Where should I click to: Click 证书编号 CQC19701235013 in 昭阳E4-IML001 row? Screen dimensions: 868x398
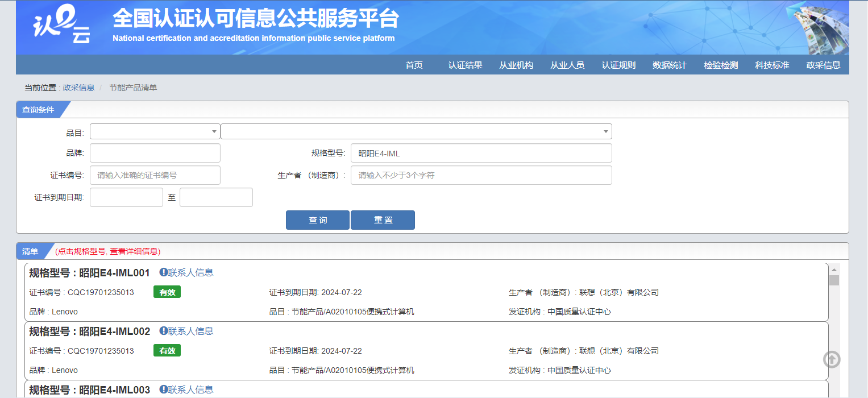coord(82,292)
